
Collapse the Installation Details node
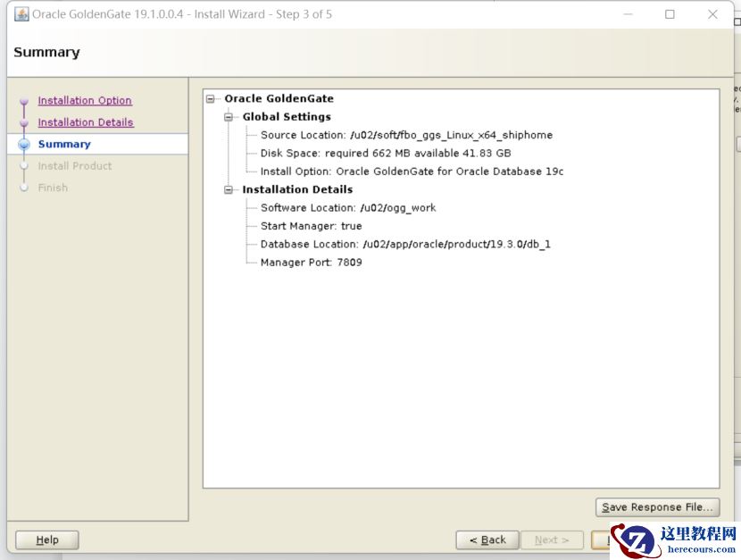[229, 189]
